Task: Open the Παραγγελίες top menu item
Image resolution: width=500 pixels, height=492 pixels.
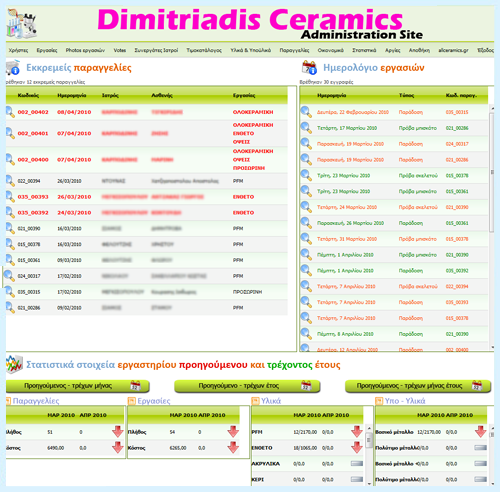Action: point(294,50)
